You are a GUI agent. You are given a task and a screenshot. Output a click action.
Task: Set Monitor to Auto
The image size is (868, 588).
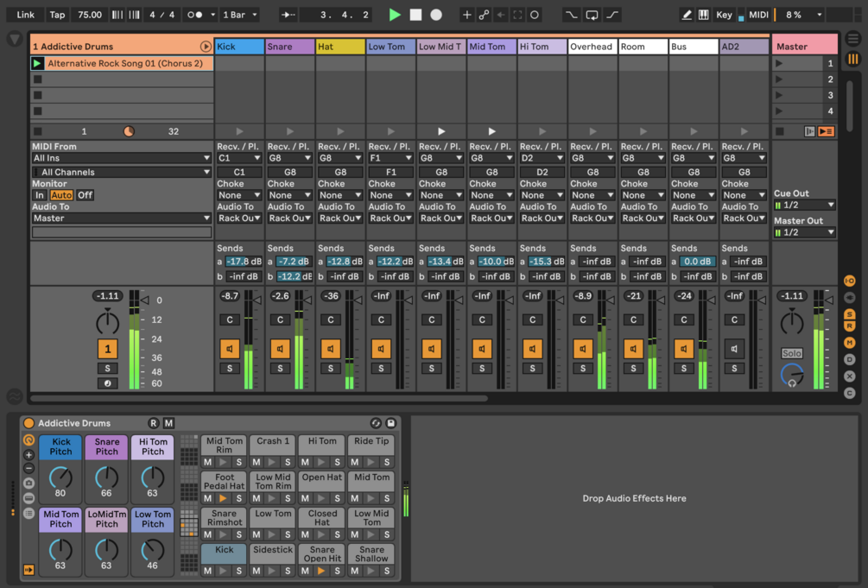tap(61, 195)
